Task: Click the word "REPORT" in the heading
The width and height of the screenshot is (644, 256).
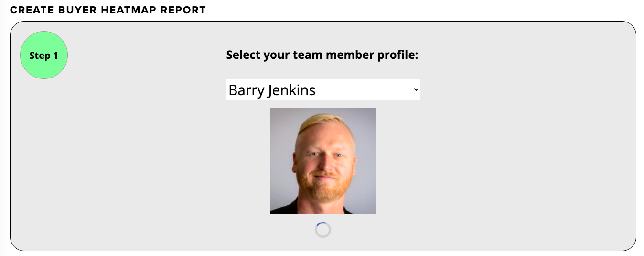Action: click(x=185, y=10)
